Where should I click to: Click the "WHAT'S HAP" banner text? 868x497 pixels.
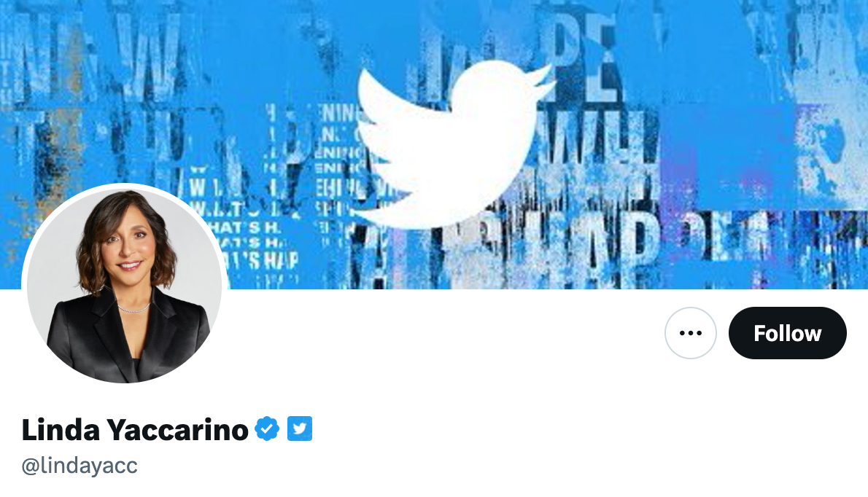(259, 260)
